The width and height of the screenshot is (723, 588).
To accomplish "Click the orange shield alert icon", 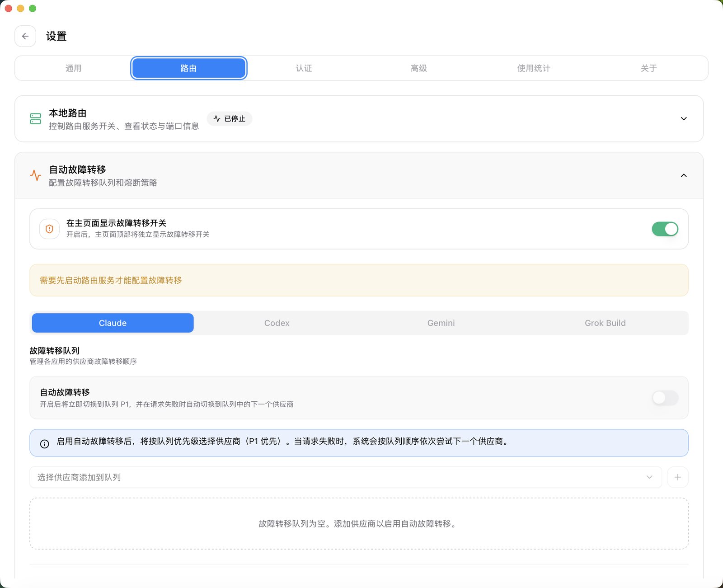I will [49, 229].
